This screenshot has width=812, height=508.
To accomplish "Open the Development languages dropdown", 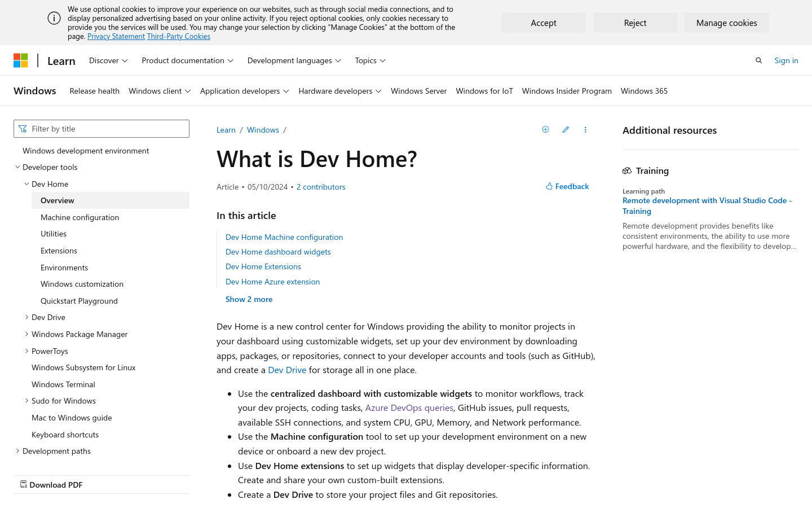I will 294,60.
